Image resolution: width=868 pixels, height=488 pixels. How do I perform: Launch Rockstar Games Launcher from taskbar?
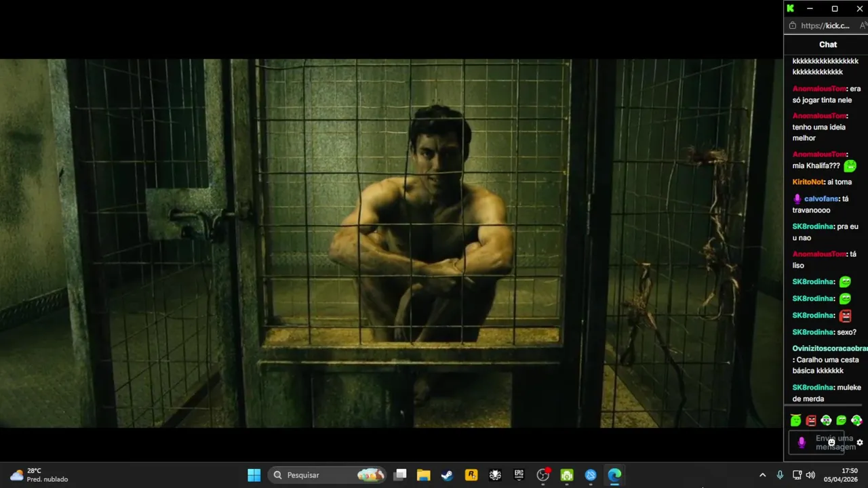click(x=471, y=475)
